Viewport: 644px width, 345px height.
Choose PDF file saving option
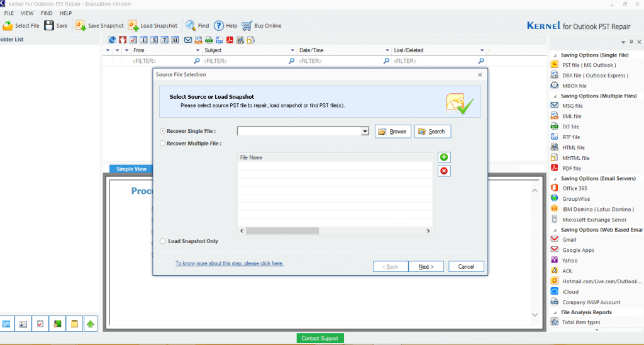point(571,168)
